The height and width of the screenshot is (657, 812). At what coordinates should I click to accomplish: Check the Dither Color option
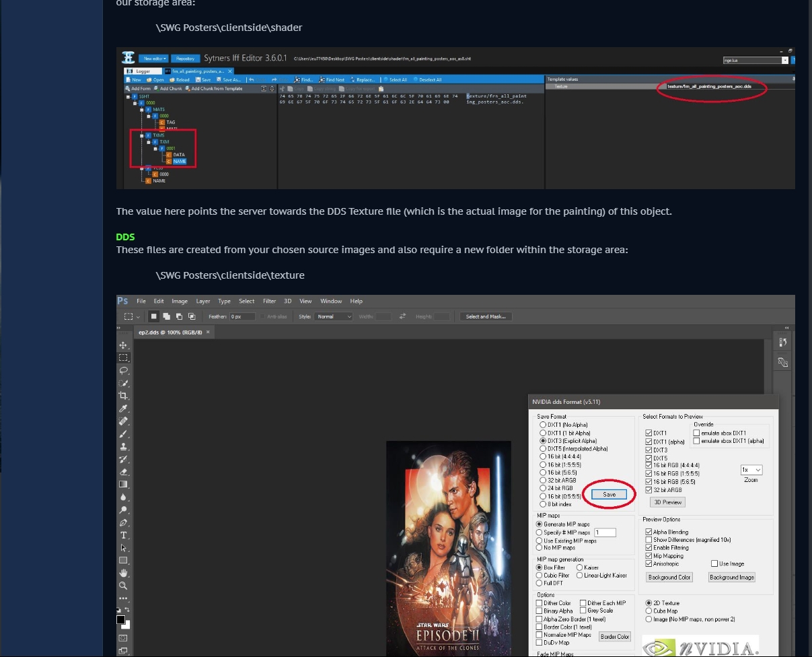[539, 603]
